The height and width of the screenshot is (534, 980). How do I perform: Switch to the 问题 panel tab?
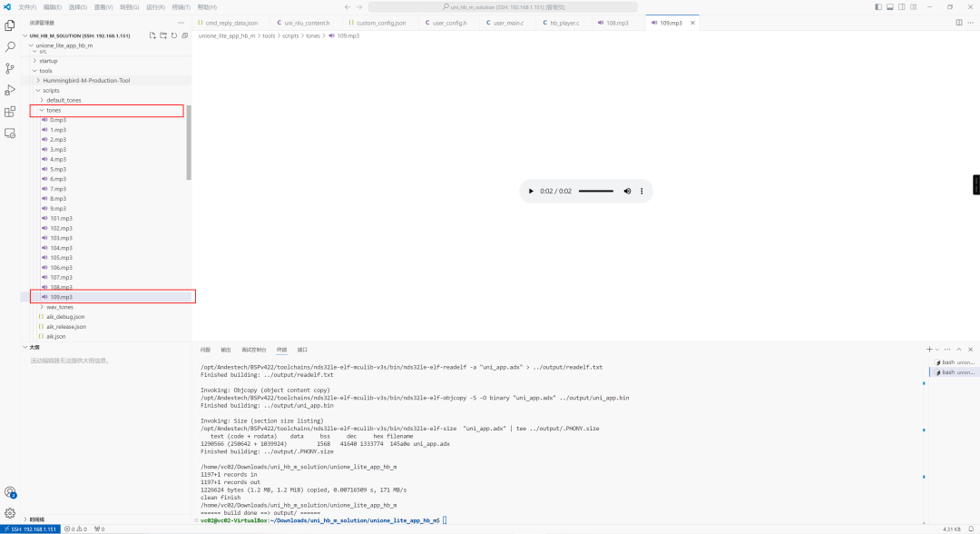206,350
